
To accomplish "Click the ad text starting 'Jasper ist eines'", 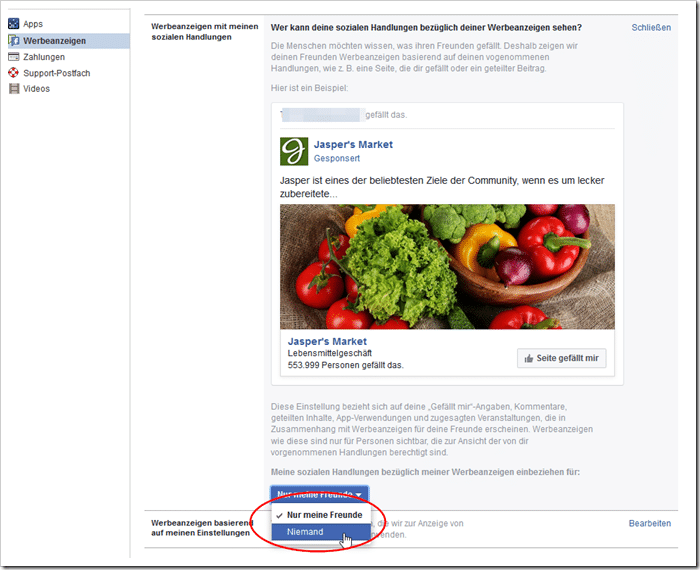I will pos(442,187).
